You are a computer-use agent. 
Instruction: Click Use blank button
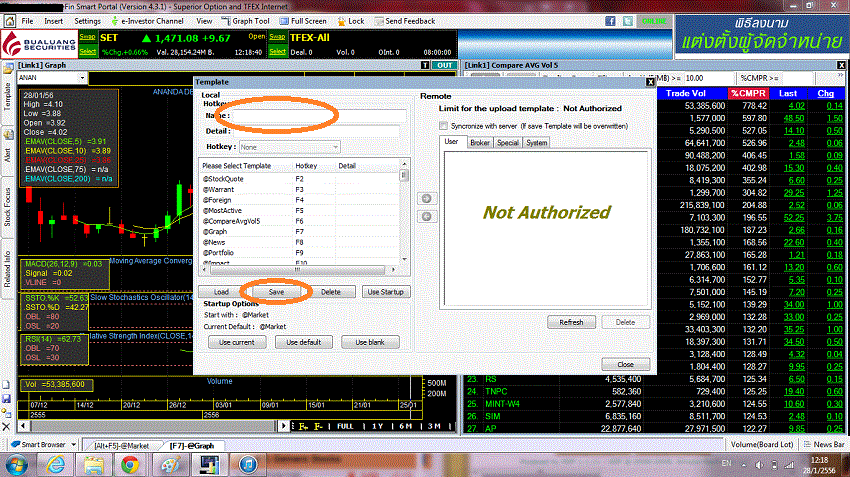[x=370, y=342]
